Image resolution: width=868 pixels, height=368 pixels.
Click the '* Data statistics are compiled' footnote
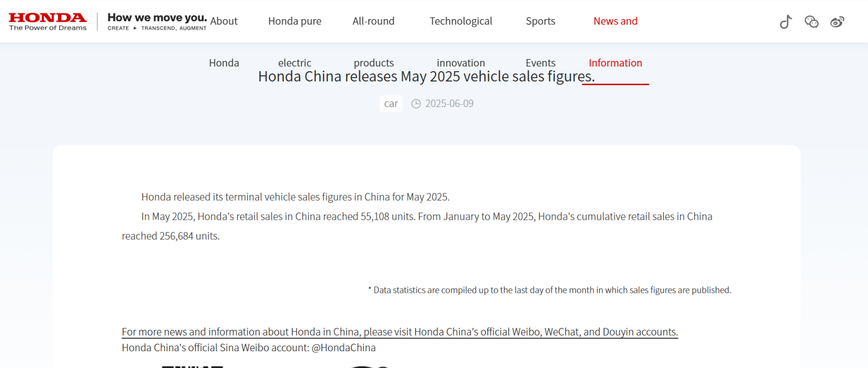pos(550,290)
